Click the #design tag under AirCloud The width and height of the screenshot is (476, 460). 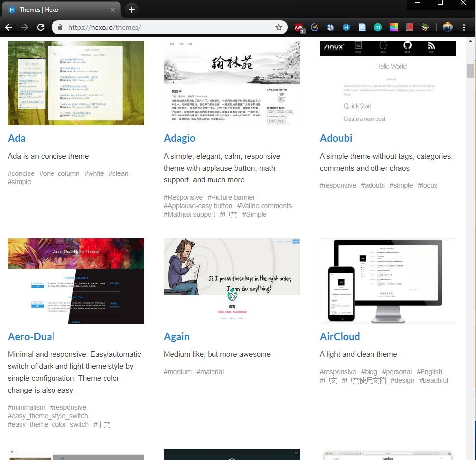pyautogui.click(x=402, y=380)
